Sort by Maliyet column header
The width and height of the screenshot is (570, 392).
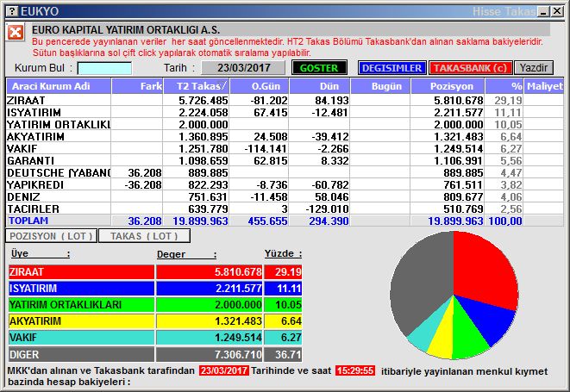click(x=544, y=86)
